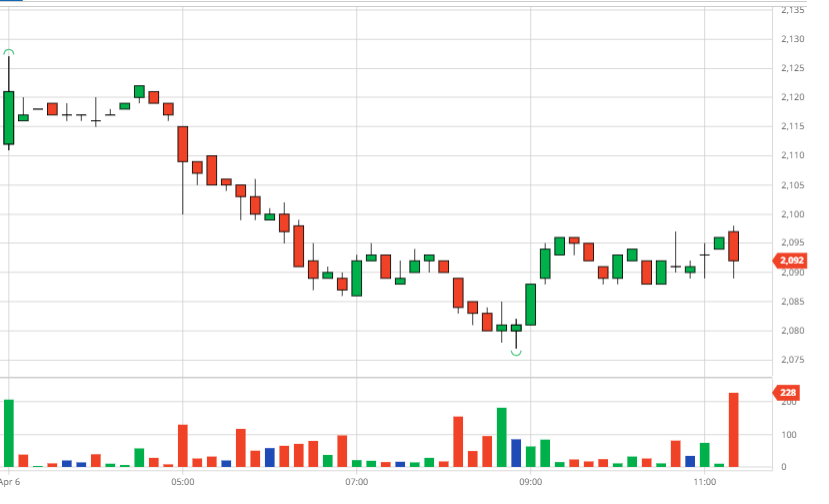
Task: Select the 2,125 price axis label
Action: tap(793, 68)
